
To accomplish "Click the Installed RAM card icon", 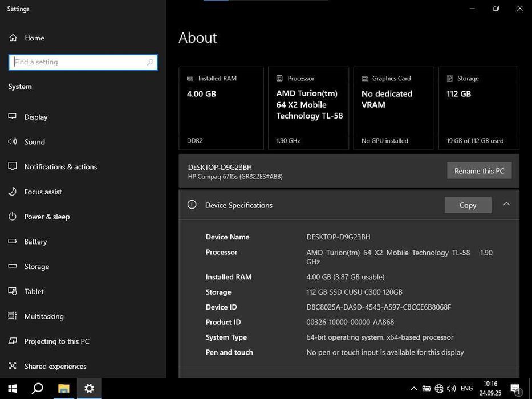I will (190, 79).
